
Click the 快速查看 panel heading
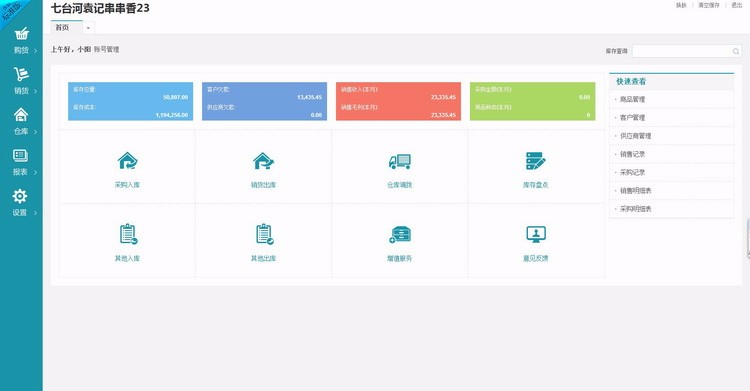tap(631, 81)
